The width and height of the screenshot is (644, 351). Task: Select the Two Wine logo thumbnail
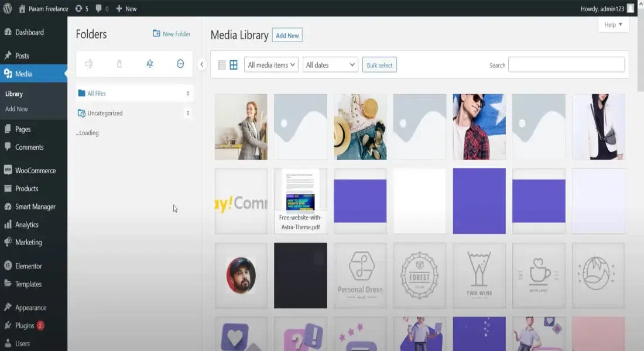pyautogui.click(x=479, y=276)
